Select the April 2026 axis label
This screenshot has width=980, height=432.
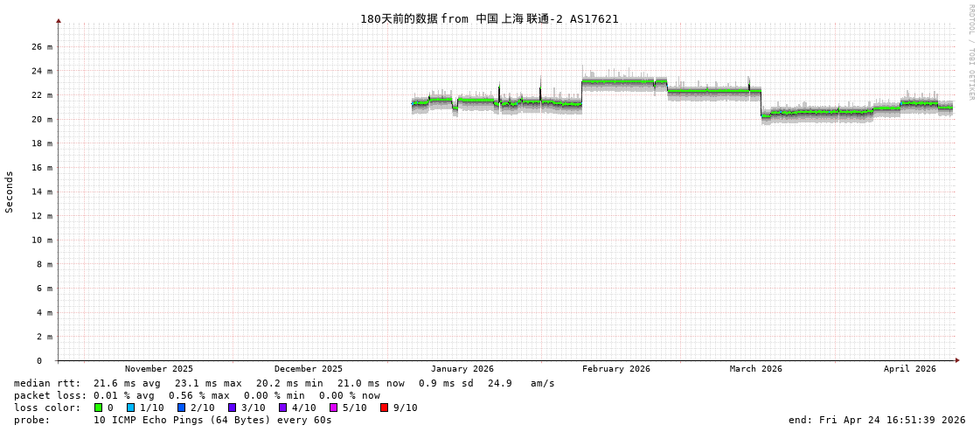click(x=909, y=369)
